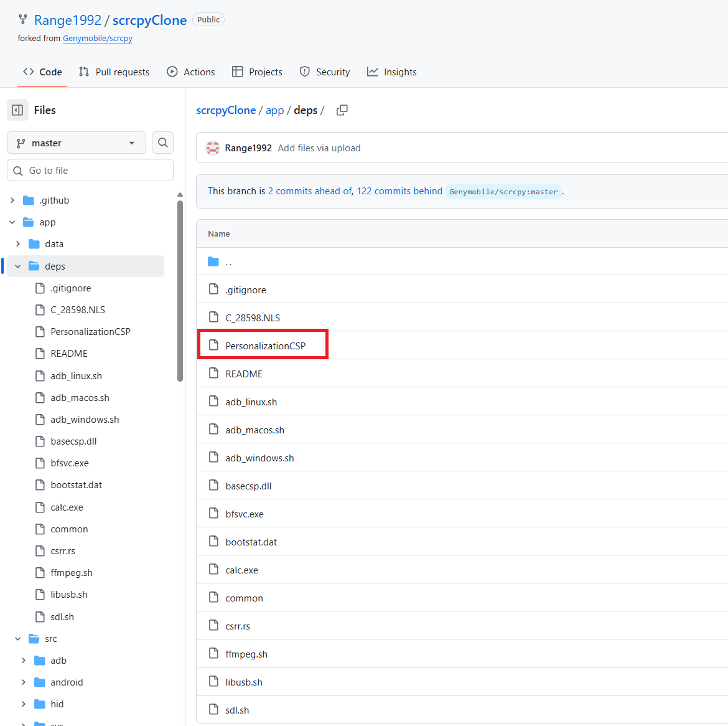Click the parent directory folder icon
Screen dimensions: 728x726
213,262
